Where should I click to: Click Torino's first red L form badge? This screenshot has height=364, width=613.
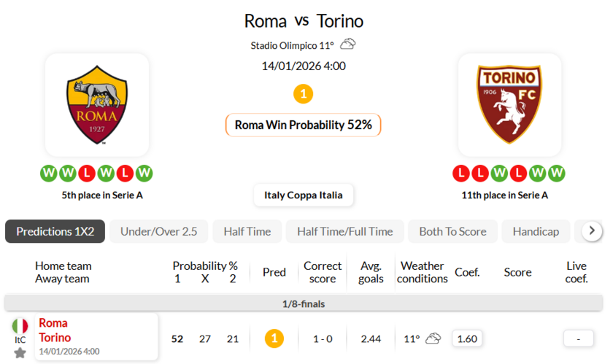coord(461,174)
